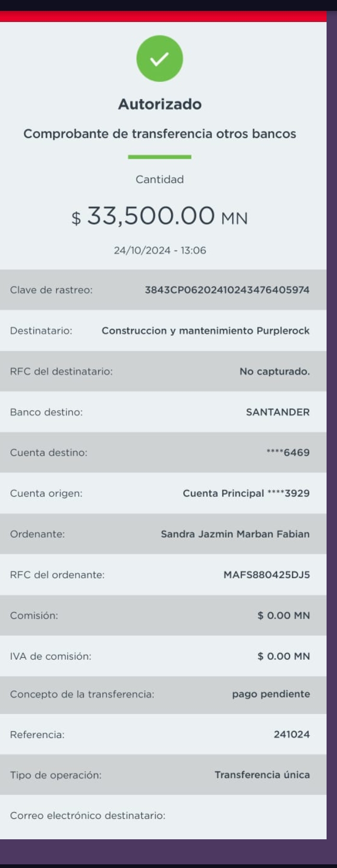Click the date 24/10/2024 - 13:06

coord(160,251)
